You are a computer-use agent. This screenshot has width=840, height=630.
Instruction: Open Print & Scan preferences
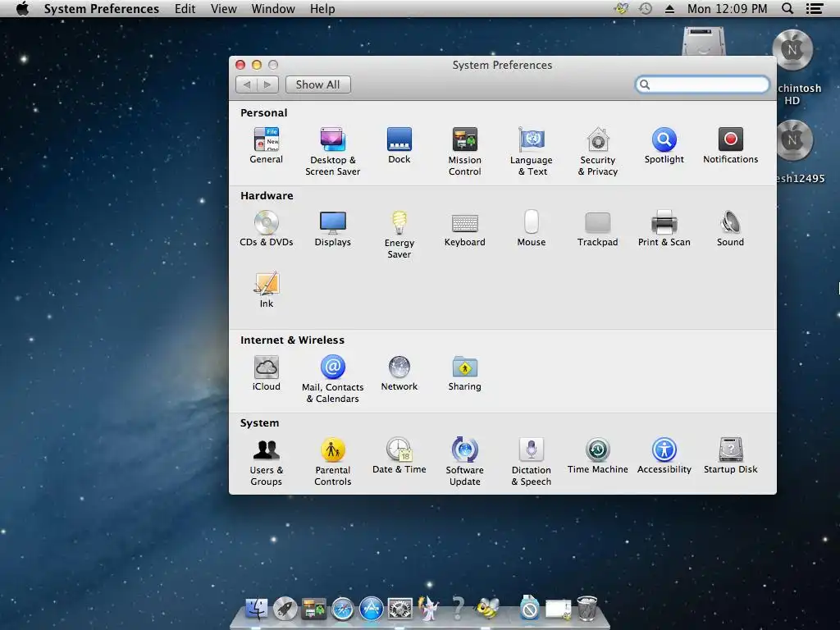(x=664, y=228)
